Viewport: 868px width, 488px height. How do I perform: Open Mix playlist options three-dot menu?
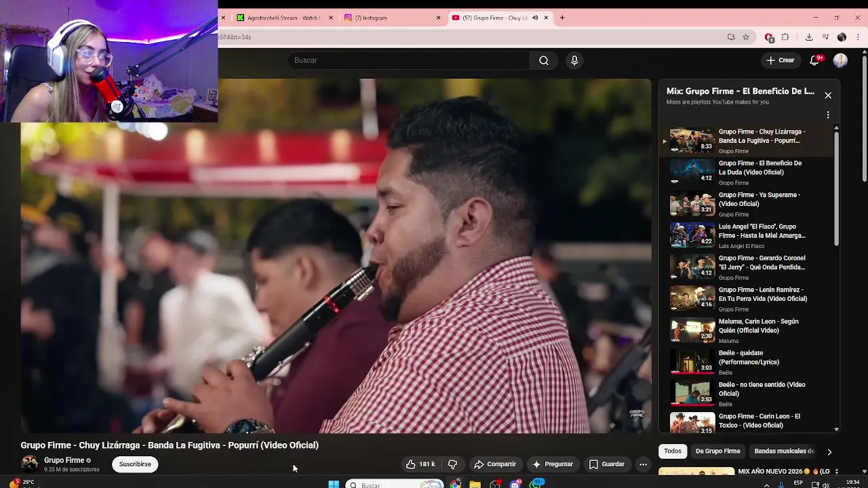(x=828, y=115)
